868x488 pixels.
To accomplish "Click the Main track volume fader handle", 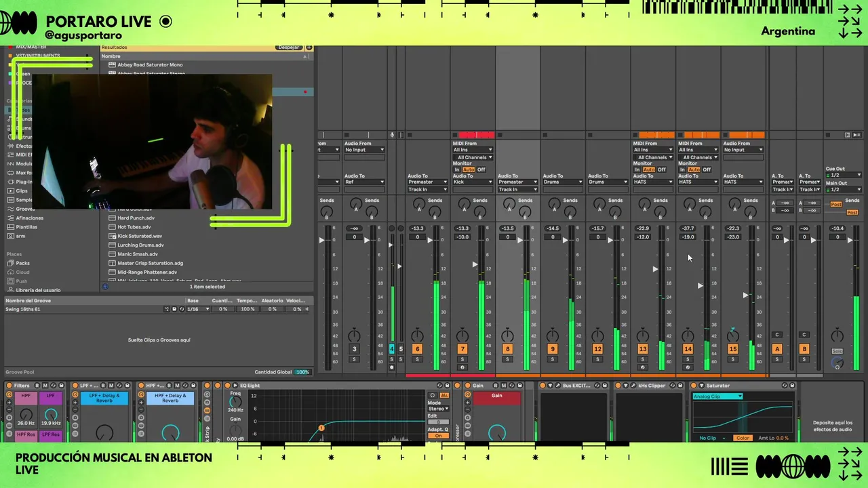I will point(850,240).
